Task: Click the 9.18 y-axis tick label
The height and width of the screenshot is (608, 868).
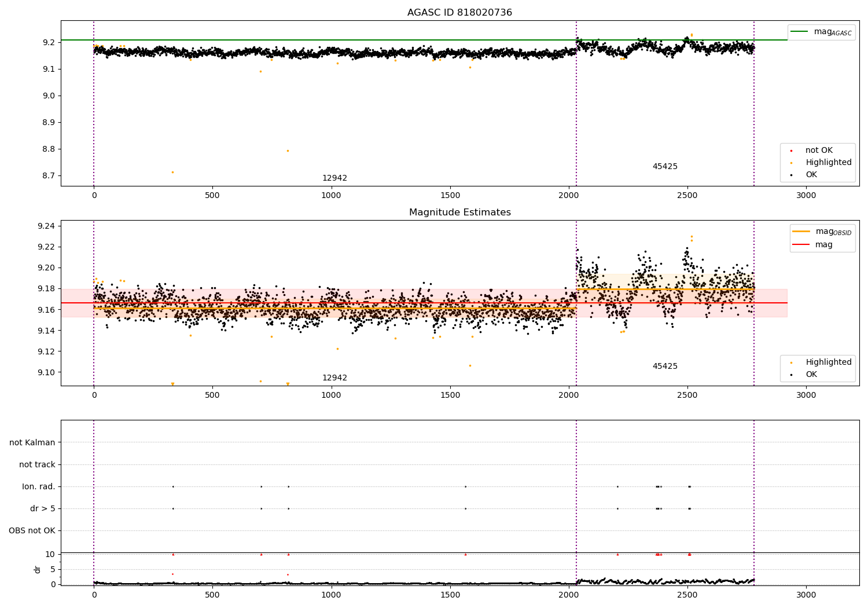Action: 46,289
